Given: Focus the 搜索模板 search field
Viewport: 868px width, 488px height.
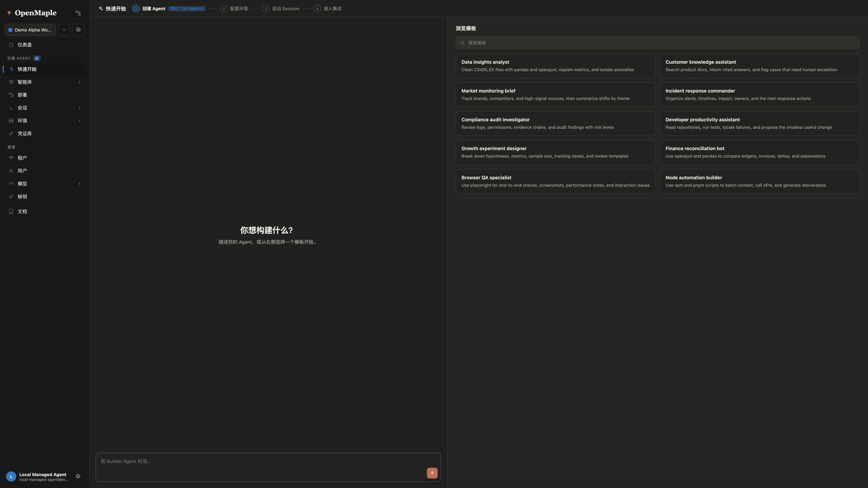Looking at the screenshot, I should tap(657, 43).
